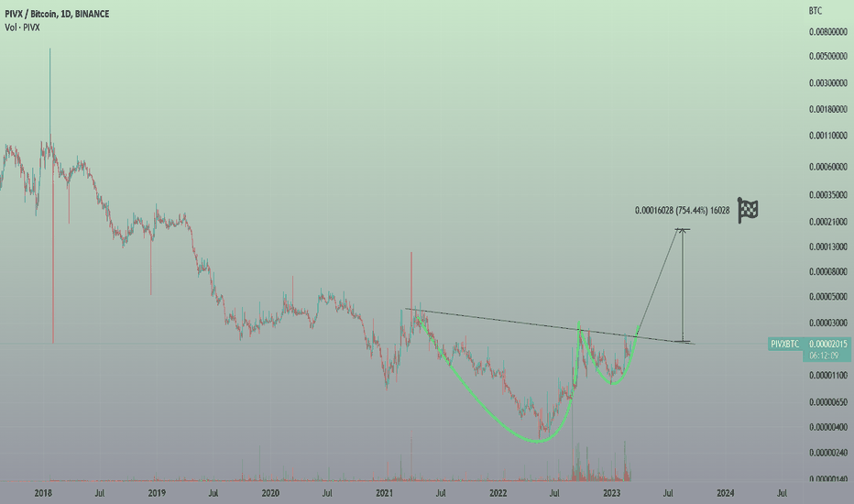
Task: Click price axis value 0.00500000
Action: [x=827, y=56]
